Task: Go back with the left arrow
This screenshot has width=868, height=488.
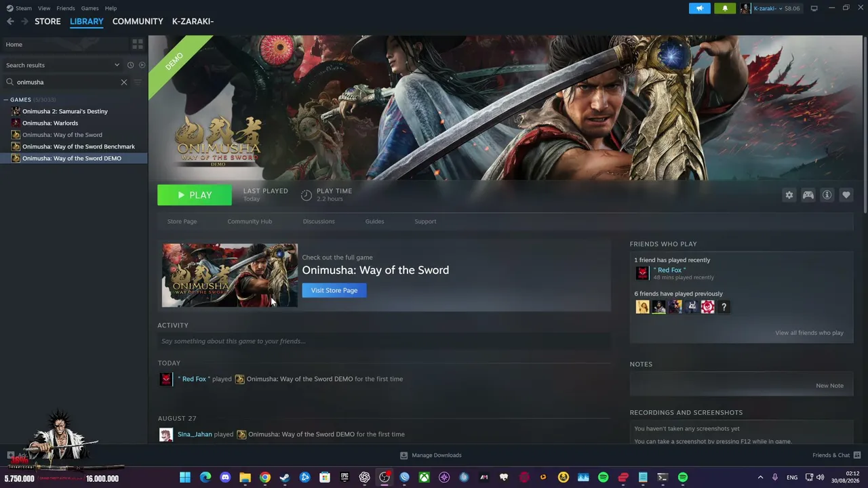Action: tap(10, 22)
